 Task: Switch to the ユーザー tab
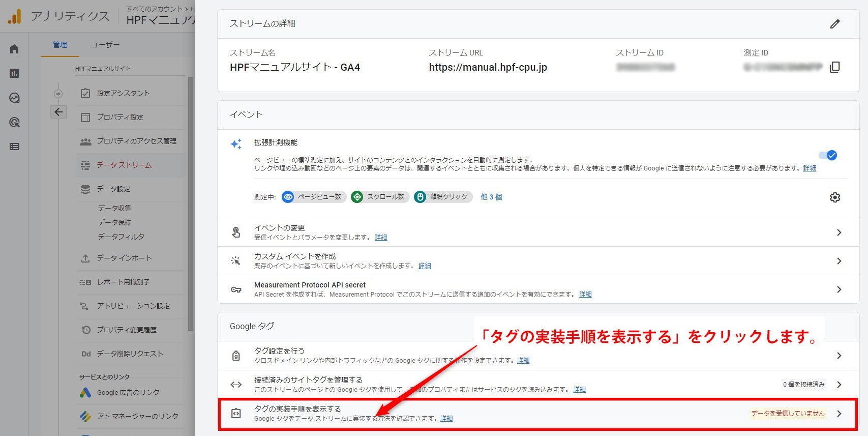[105, 45]
